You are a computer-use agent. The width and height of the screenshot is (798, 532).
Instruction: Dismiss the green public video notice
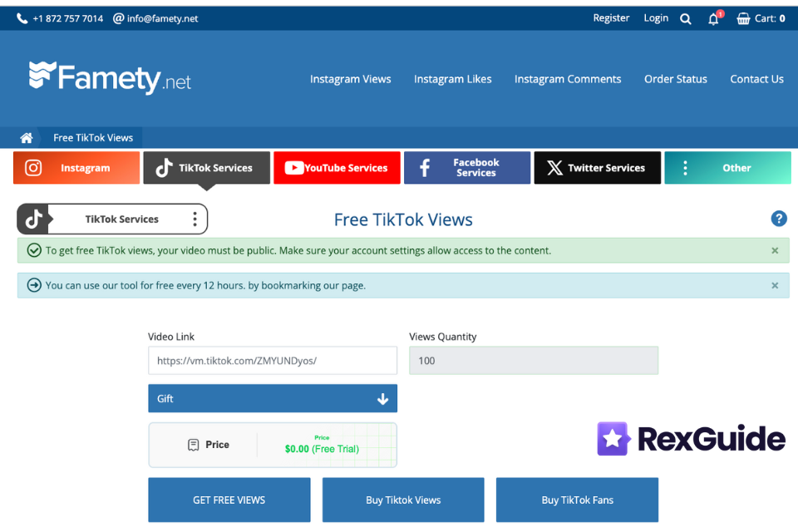775,250
